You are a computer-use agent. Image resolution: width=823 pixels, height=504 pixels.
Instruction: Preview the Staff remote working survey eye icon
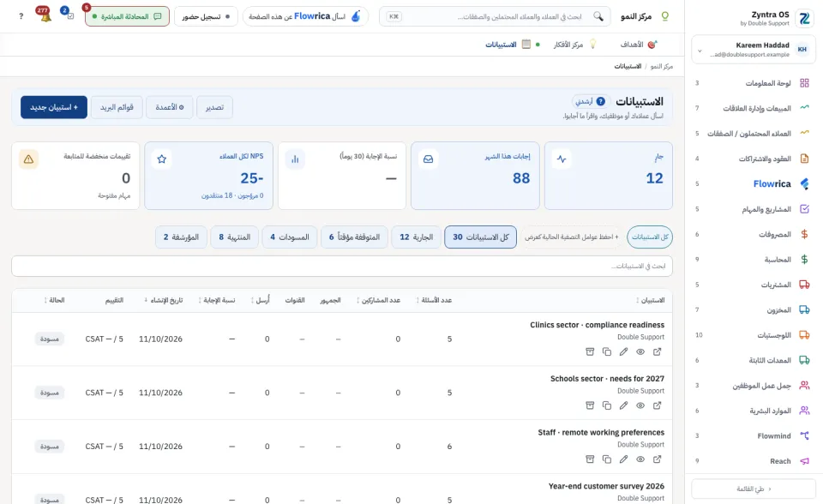click(x=640, y=459)
